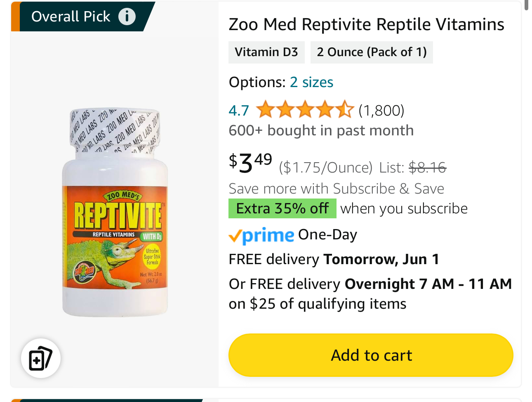Open the 1,800 reviews count

click(381, 111)
